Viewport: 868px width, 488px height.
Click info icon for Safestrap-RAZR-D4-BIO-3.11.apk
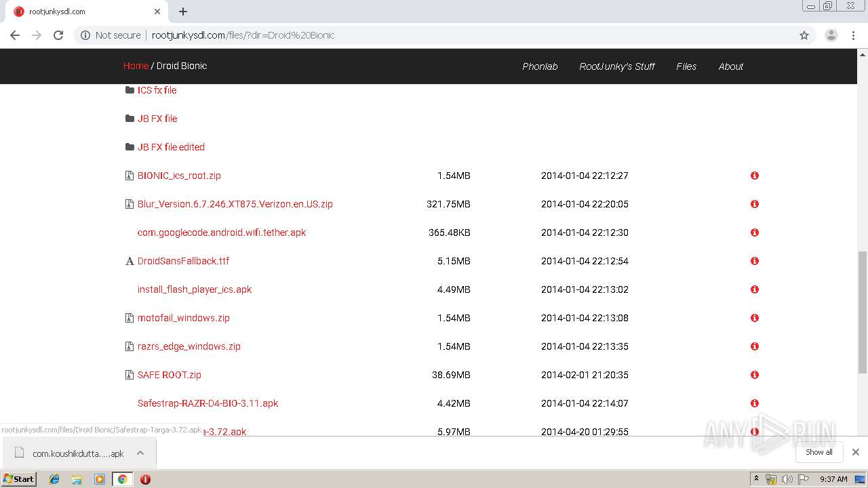pyautogui.click(x=754, y=403)
